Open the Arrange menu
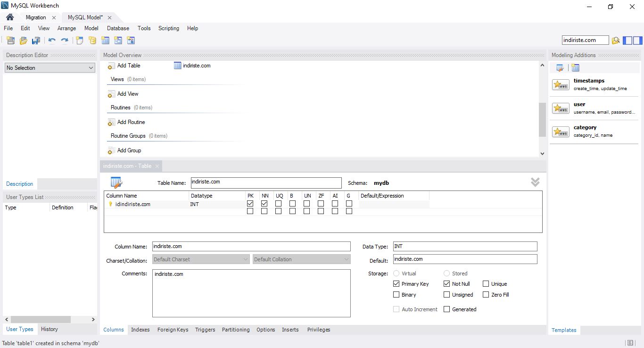Screen dimensions: 644x348 point(66,28)
